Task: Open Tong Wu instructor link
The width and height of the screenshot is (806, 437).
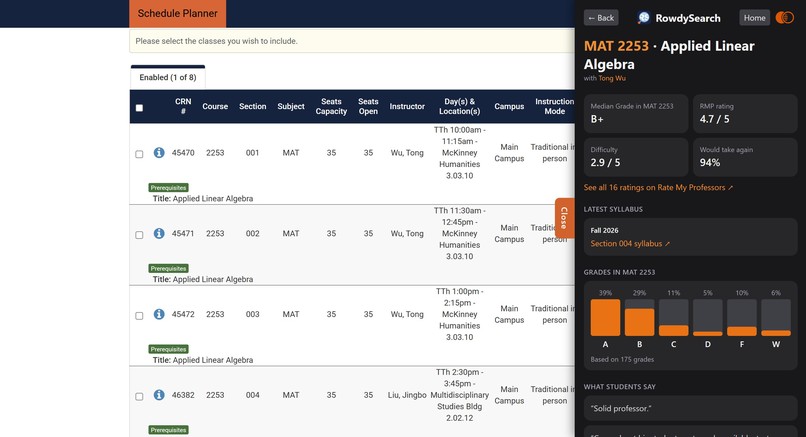Action: tap(612, 78)
